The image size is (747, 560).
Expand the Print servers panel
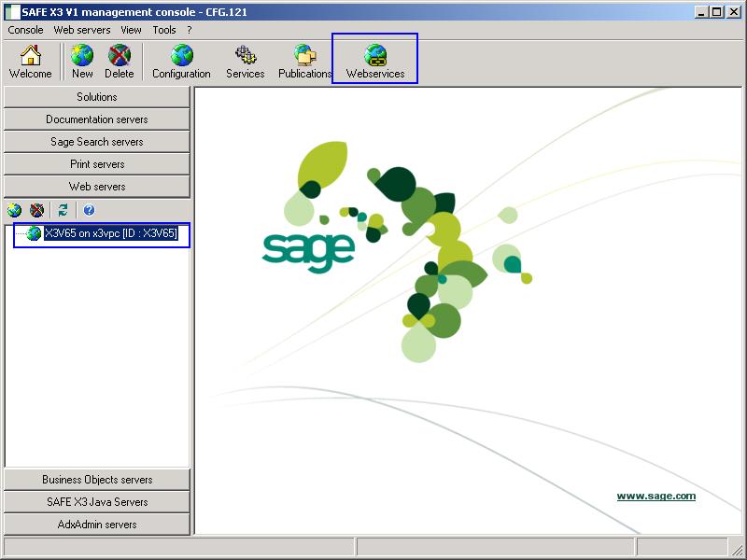pyautogui.click(x=97, y=164)
